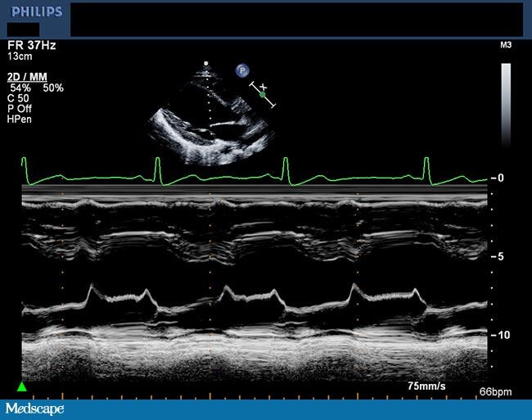This screenshot has height=420, width=532.
Task: Click the PHILIPS logo
Action: pos(37,12)
